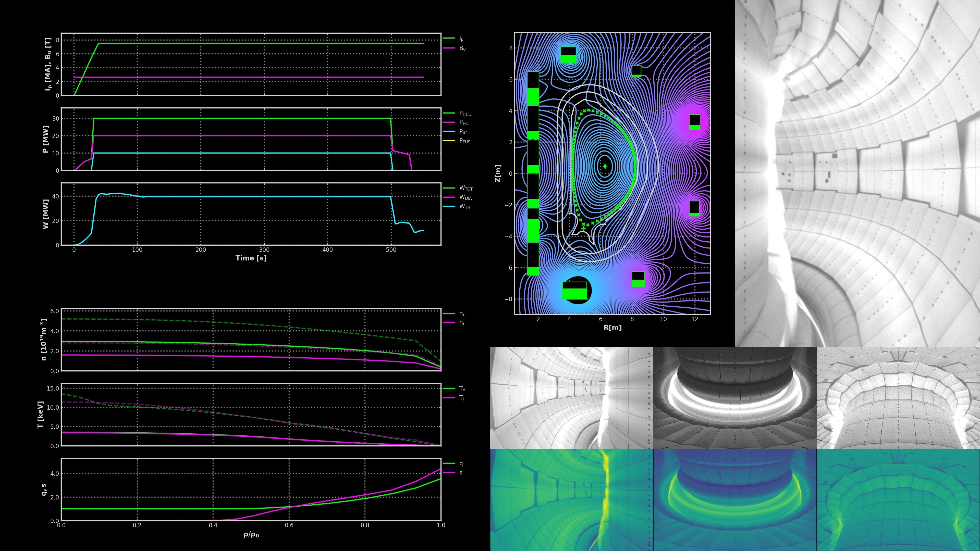
Task: Click the ne density legend label
Action: point(462,314)
